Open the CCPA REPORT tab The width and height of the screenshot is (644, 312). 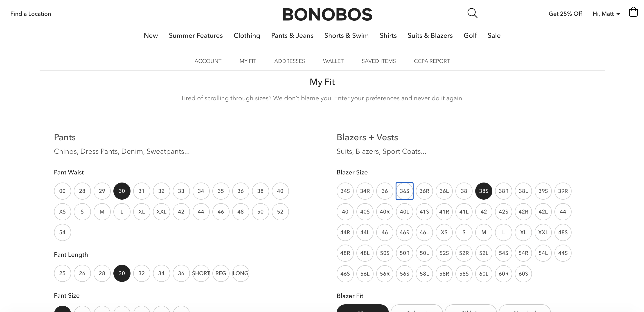(x=432, y=61)
